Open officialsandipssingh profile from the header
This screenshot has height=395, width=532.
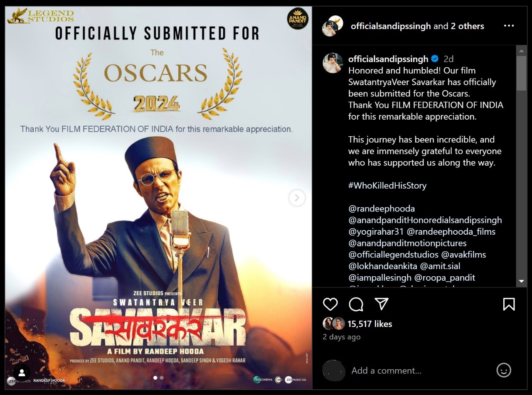(391, 26)
